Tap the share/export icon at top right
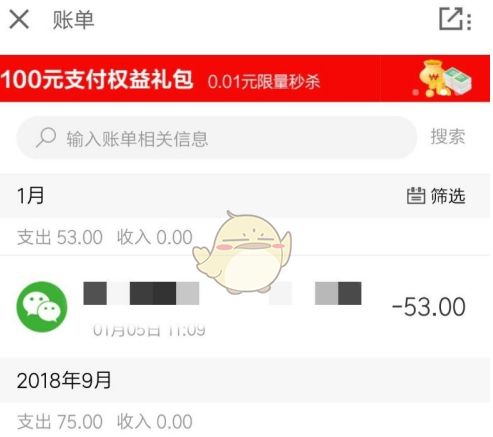The width and height of the screenshot is (493, 437). [x=450, y=19]
